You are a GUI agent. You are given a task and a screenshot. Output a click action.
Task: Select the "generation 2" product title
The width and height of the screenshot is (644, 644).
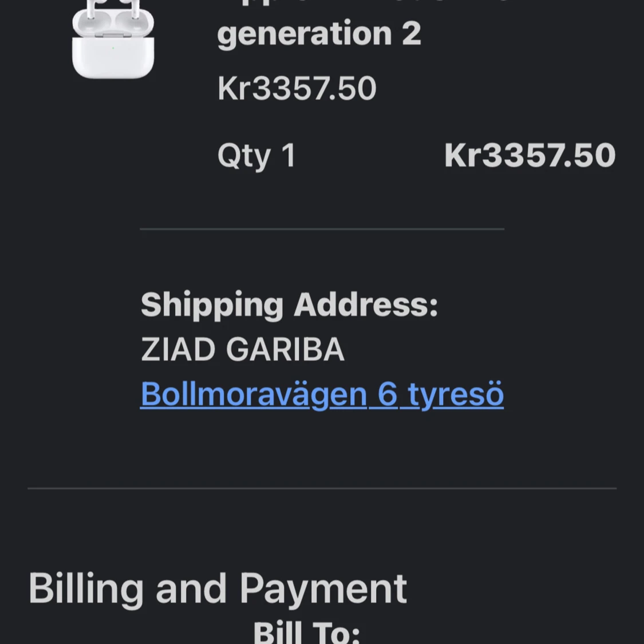pyautogui.click(x=319, y=34)
